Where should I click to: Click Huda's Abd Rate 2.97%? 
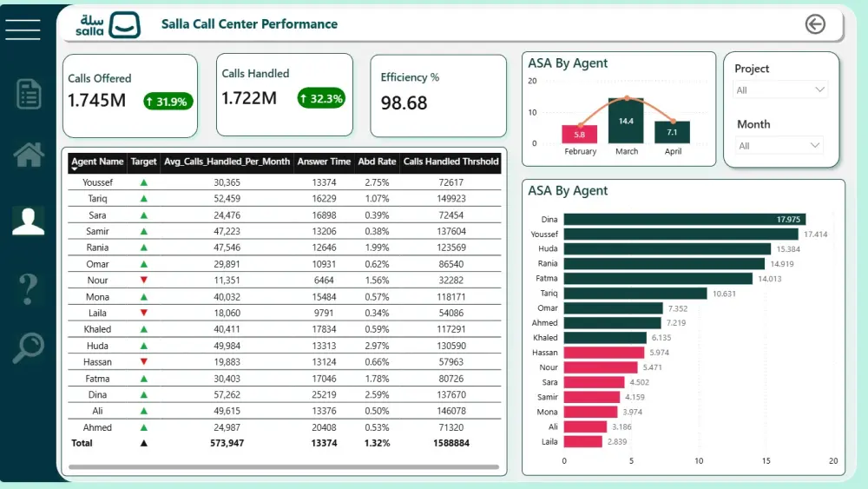coord(377,346)
